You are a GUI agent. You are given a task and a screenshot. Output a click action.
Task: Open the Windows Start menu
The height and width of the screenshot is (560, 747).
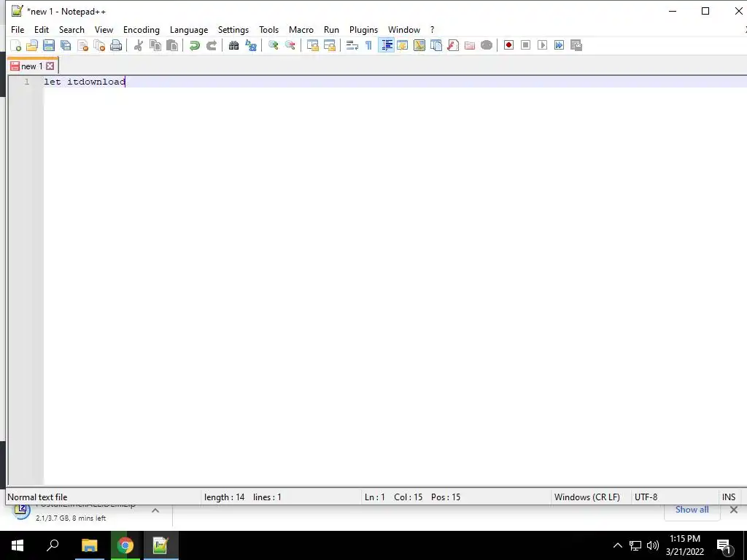(x=18, y=545)
